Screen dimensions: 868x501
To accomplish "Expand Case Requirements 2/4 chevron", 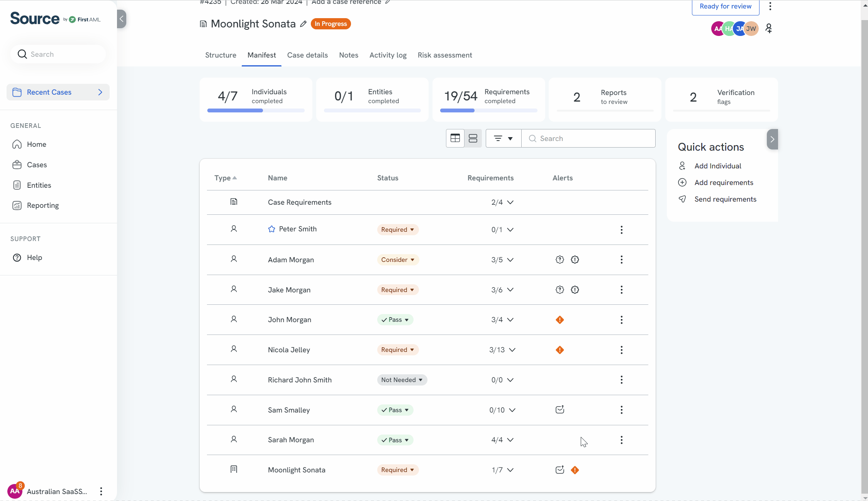I will 510,202.
